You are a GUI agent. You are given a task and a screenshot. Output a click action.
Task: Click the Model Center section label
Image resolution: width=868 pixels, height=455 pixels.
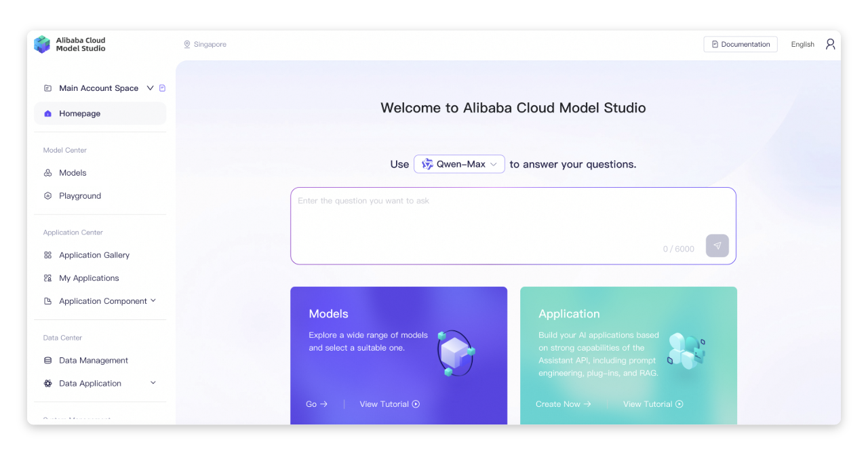click(65, 151)
